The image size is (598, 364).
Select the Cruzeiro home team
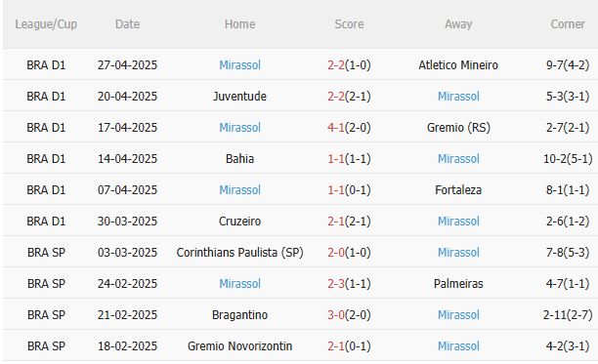pos(239,222)
